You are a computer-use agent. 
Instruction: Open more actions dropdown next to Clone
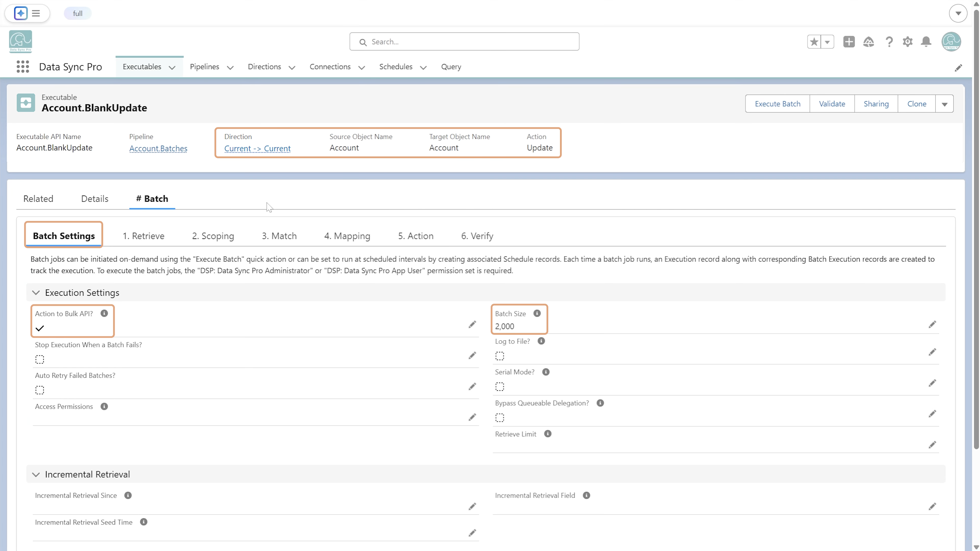click(944, 104)
